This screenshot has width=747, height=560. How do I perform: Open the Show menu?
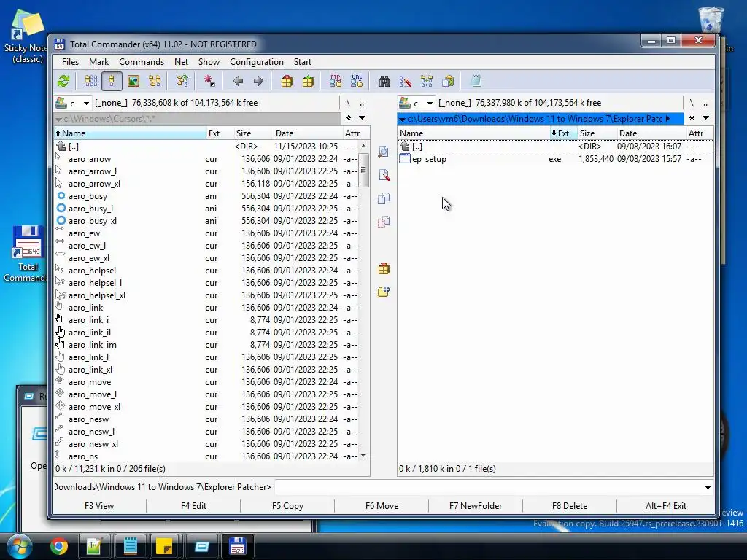(x=209, y=62)
